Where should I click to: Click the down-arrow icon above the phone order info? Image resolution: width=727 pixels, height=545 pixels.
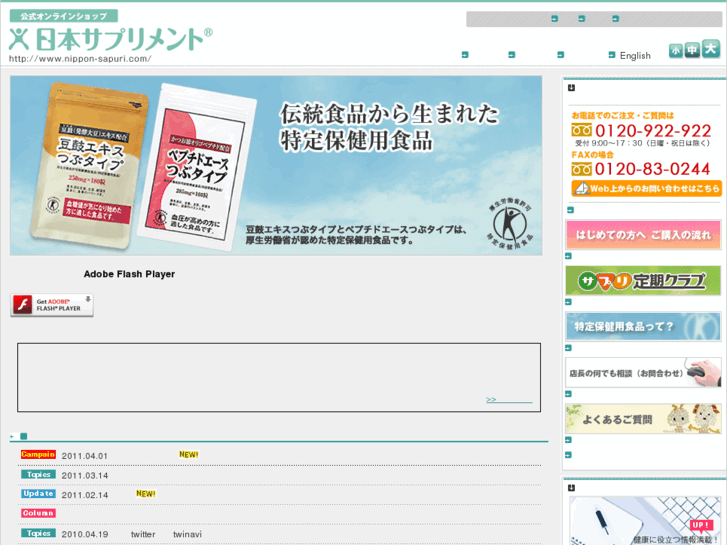(x=571, y=88)
